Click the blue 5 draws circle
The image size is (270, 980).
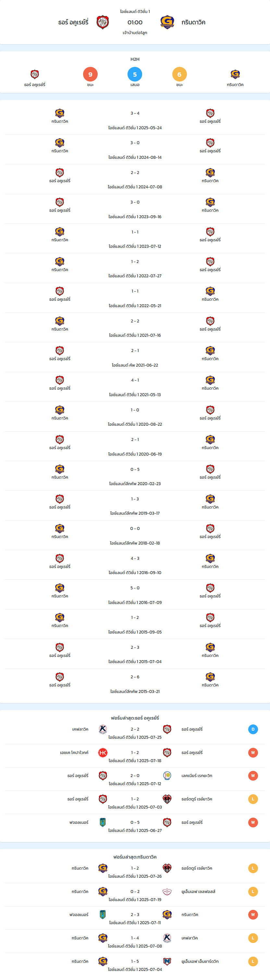(135, 74)
